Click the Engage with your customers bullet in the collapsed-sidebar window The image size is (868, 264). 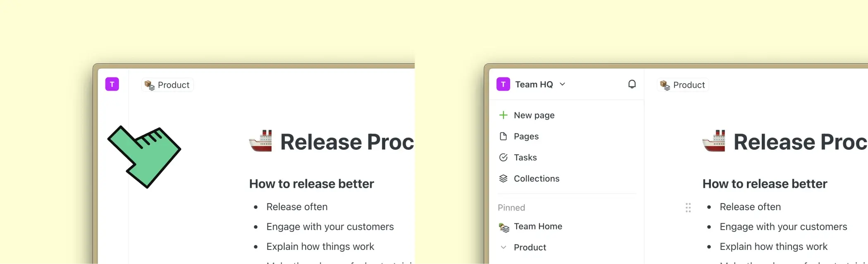pyautogui.click(x=330, y=227)
